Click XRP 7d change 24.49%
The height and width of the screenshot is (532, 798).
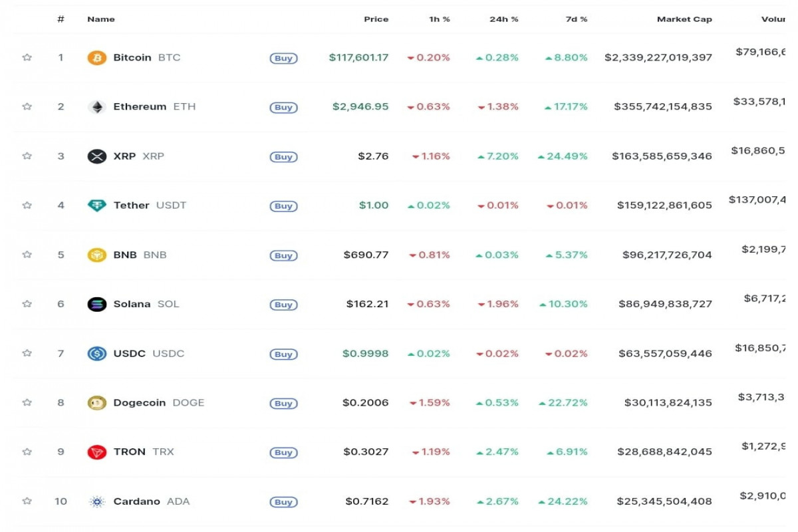[x=563, y=156]
